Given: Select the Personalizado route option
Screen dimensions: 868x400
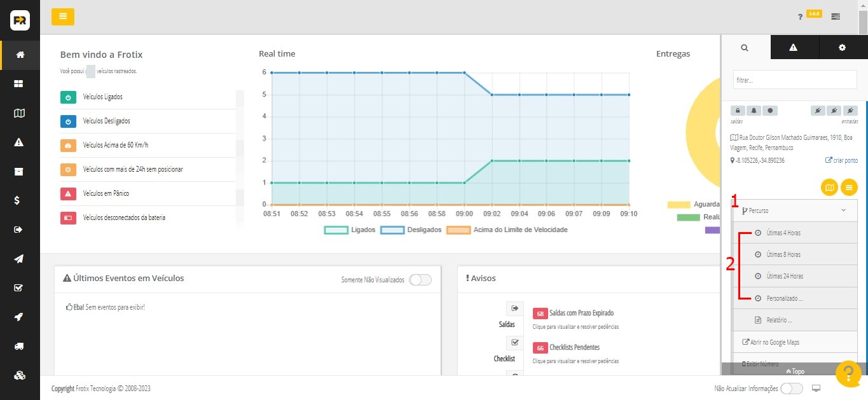Looking at the screenshot, I should 784,298.
